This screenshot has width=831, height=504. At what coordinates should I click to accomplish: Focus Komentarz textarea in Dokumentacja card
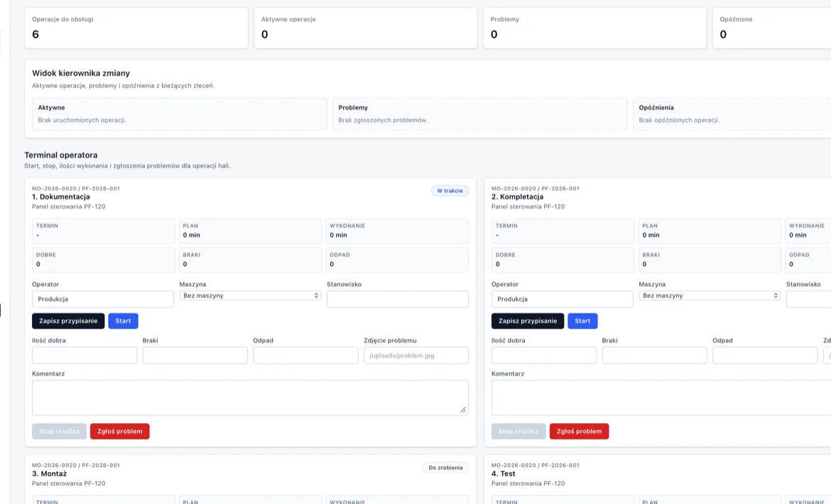coord(250,398)
